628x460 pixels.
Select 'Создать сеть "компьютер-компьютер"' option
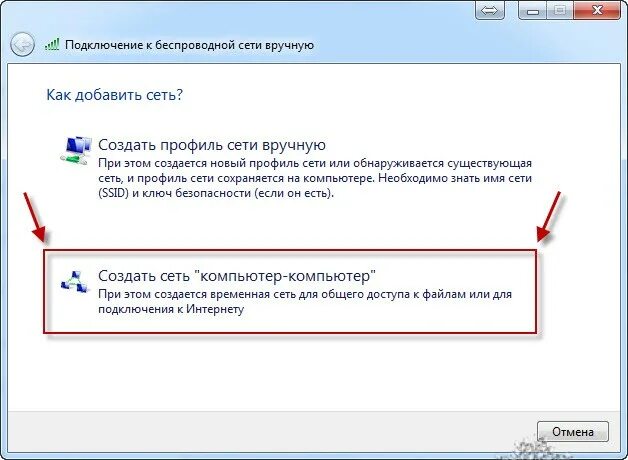pos(237,276)
